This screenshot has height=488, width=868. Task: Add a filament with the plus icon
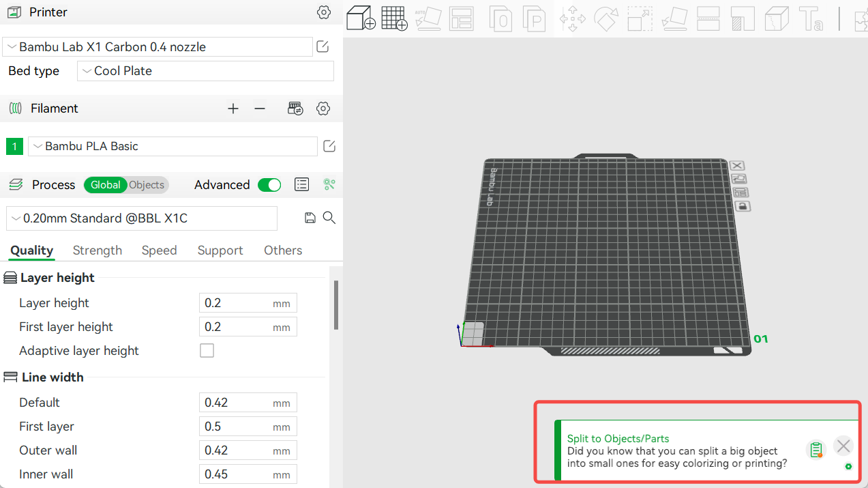(x=233, y=109)
